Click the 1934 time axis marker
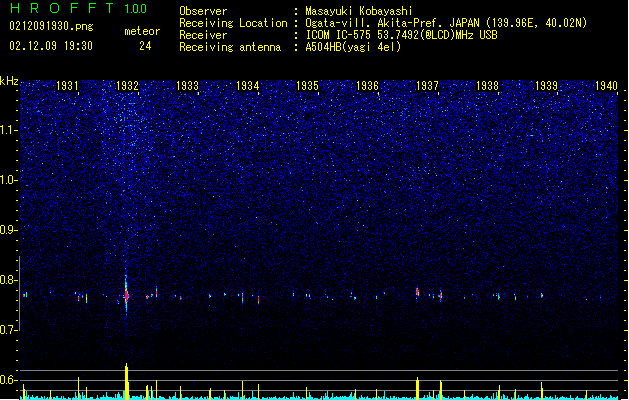 click(248, 86)
